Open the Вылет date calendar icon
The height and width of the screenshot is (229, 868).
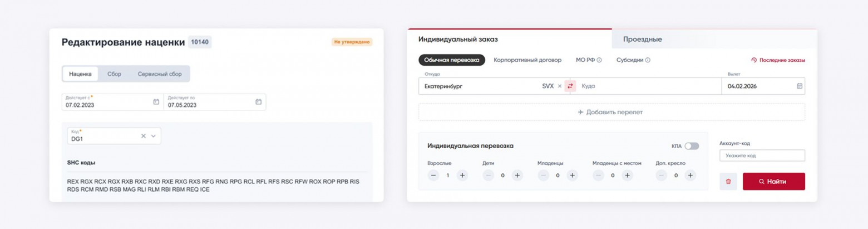799,86
